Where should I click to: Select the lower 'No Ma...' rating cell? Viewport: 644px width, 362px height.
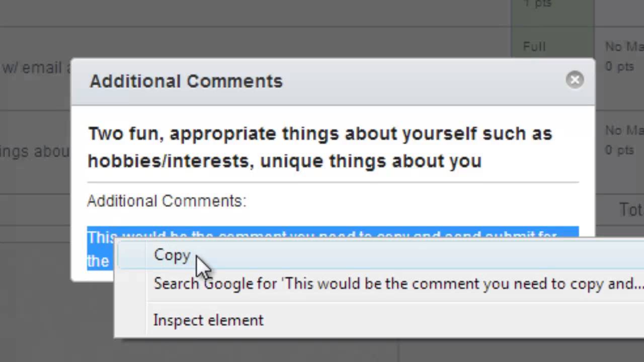(624, 131)
